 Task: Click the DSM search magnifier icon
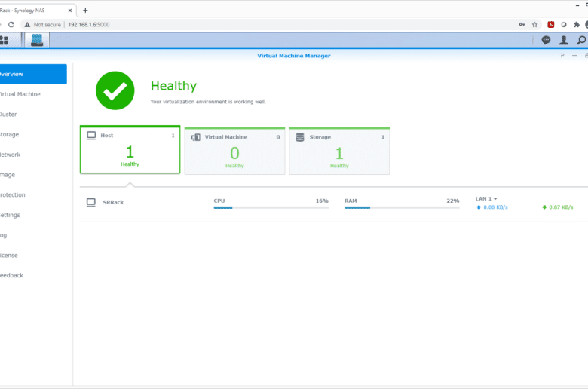point(581,40)
